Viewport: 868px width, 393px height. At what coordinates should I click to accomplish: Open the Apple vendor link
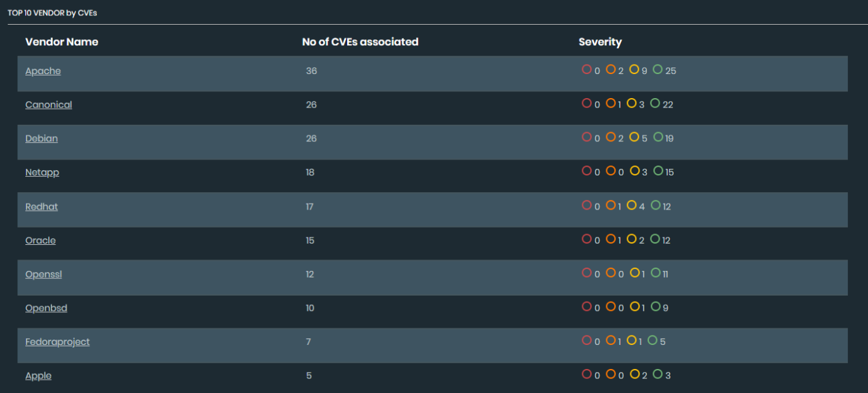pyautogui.click(x=38, y=376)
